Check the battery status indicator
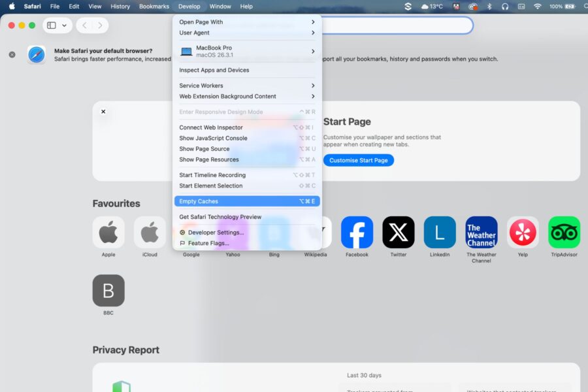Screen dimensions: 588x392 click(x=562, y=7)
